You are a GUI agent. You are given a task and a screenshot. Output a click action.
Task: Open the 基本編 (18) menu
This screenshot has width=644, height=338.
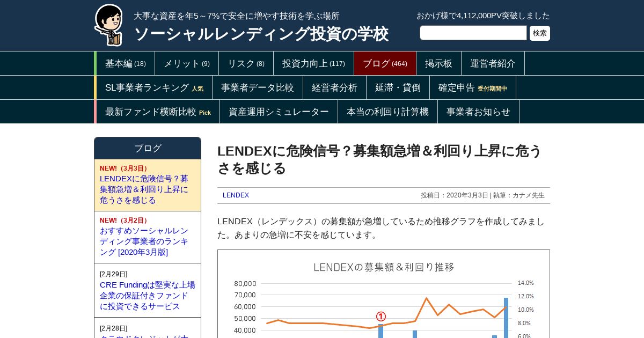point(126,63)
